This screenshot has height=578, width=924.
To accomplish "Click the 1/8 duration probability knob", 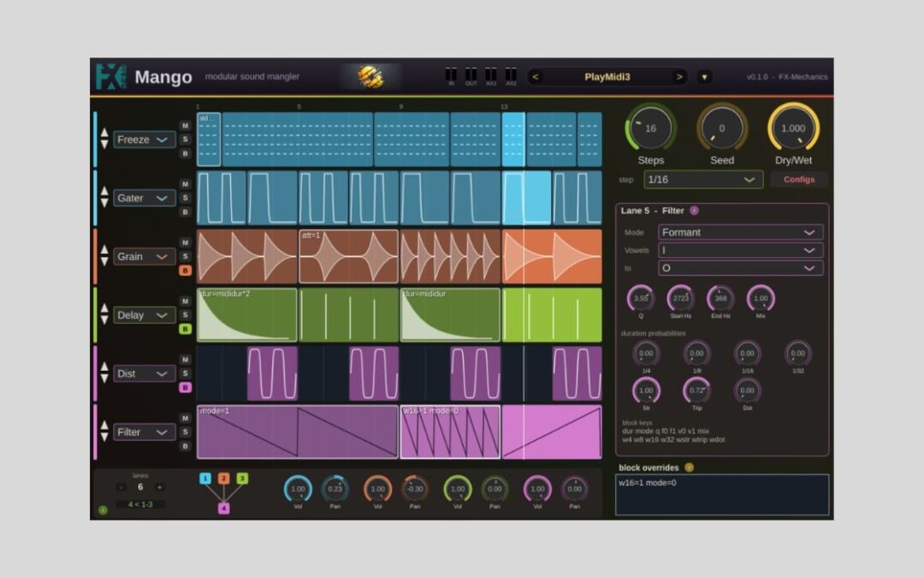I will (x=696, y=354).
